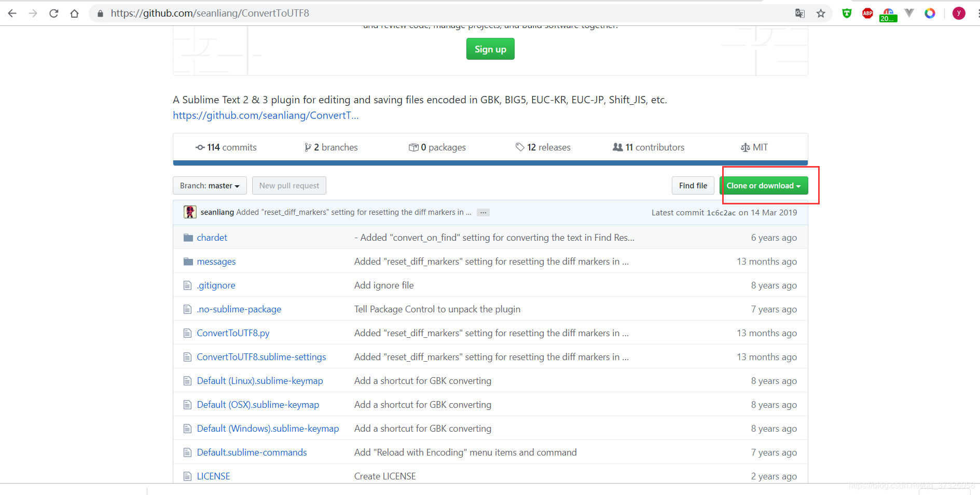Click the browser forward arrow
This screenshot has height=495, width=980.
33,13
